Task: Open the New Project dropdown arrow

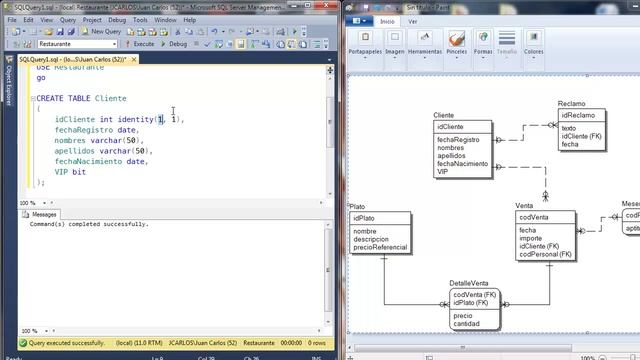Action: pyautogui.click(x=24, y=31)
